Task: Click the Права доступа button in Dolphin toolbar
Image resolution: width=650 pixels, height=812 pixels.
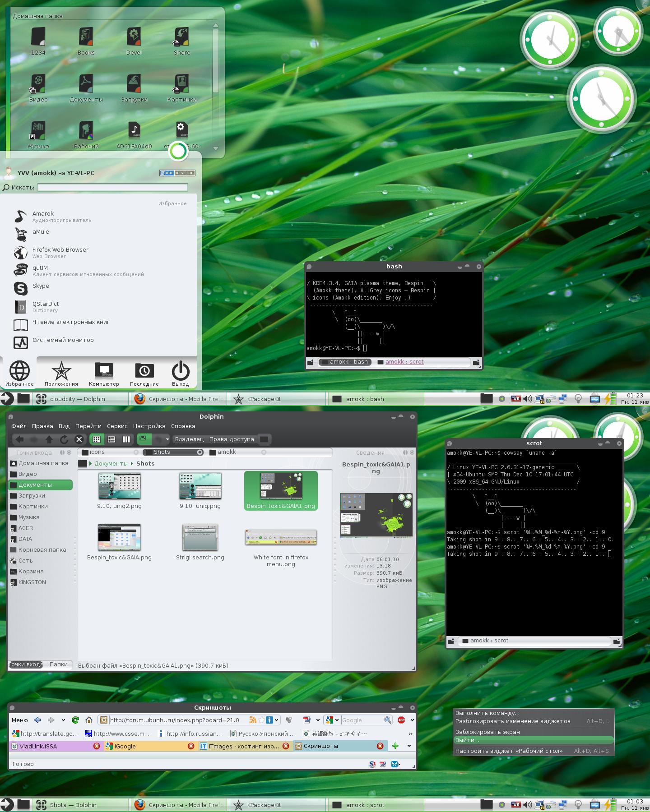Action: coord(232,439)
